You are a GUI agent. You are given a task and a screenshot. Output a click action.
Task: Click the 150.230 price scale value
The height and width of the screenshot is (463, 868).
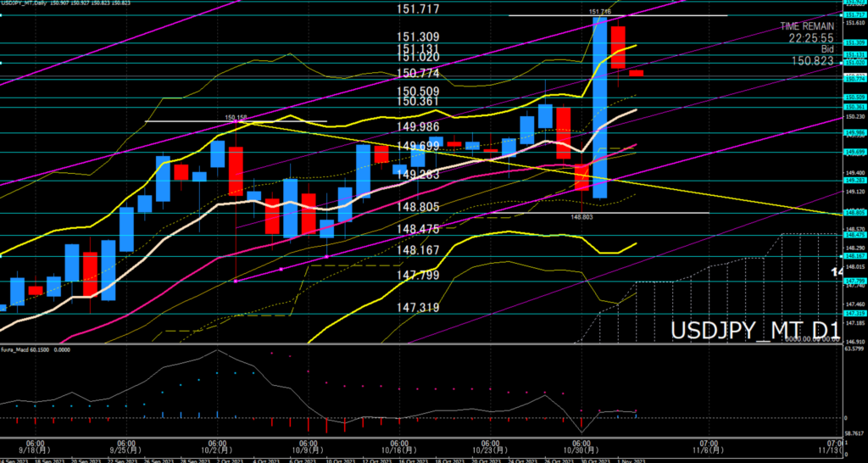click(x=854, y=117)
